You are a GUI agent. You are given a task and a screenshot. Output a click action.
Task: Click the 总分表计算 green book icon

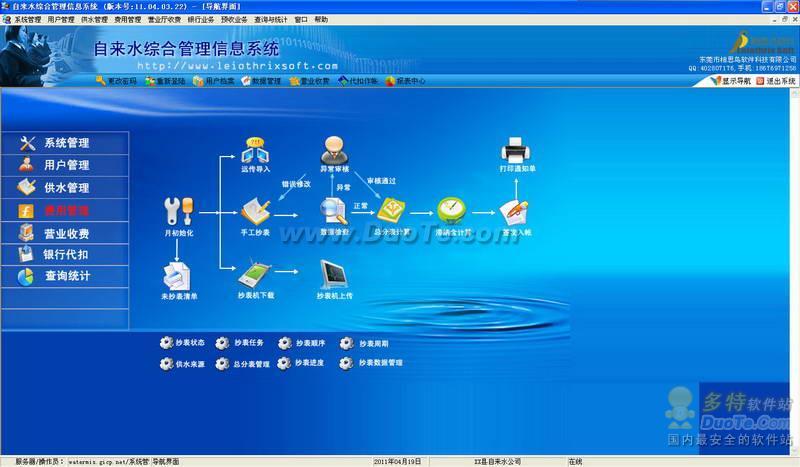pos(391,211)
